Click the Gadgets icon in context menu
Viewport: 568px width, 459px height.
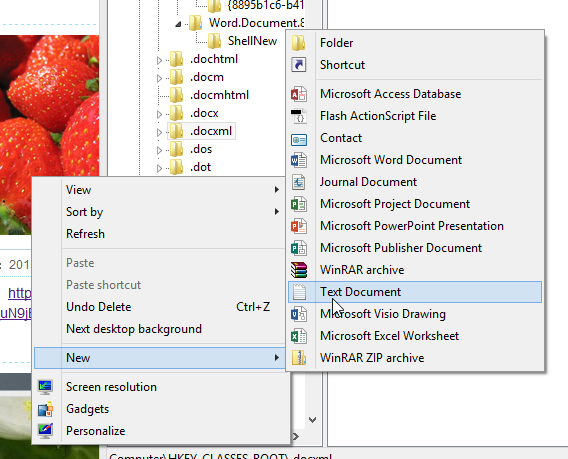point(45,409)
